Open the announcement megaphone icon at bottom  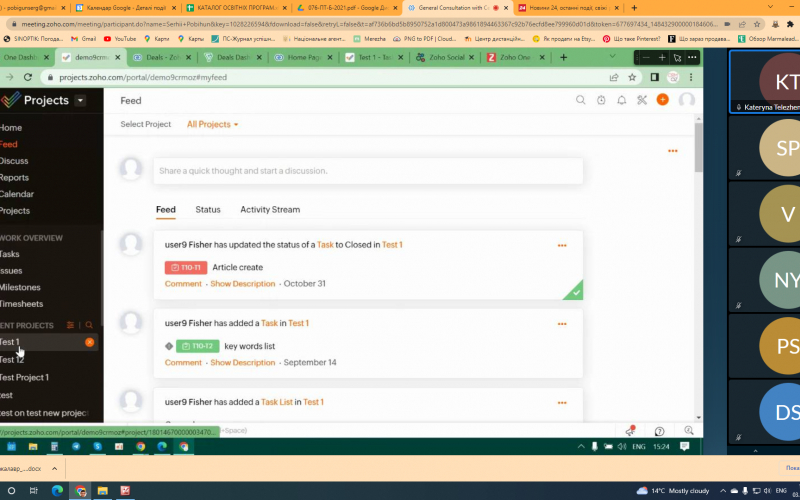(x=631, y=431)
